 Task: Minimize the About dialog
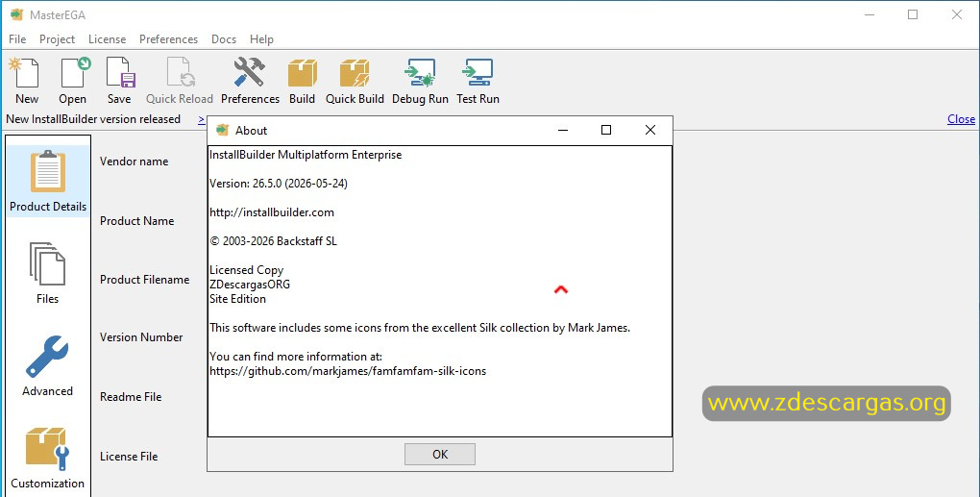pyautogui.click(x=562, y=130)
